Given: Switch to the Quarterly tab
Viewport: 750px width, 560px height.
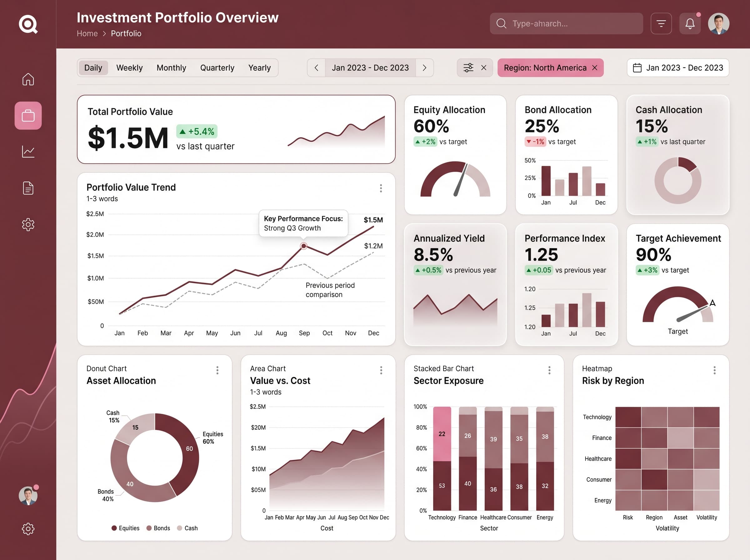Looking at the screenshot, I should 217,68.
